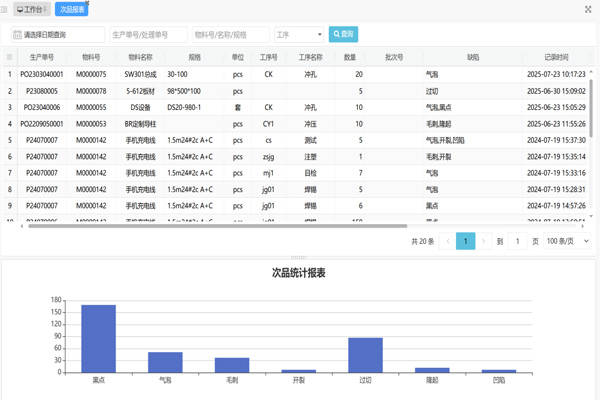This screenshot has width=600, height=400.
Task: Click the calendar icon in date field
Action: click(17, 35)
